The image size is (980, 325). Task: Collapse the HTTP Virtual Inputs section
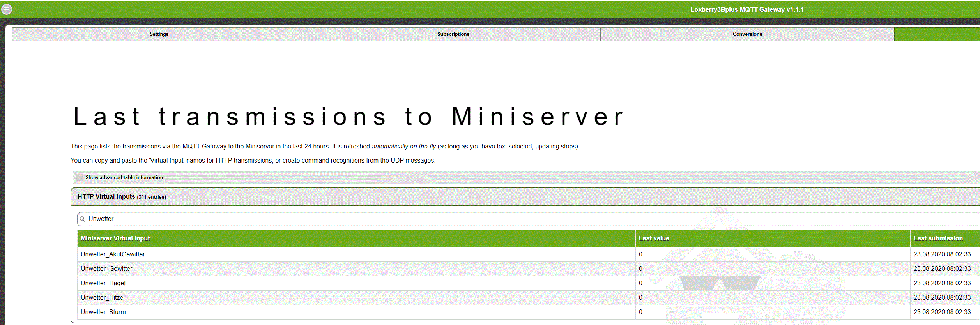[525, 197]
